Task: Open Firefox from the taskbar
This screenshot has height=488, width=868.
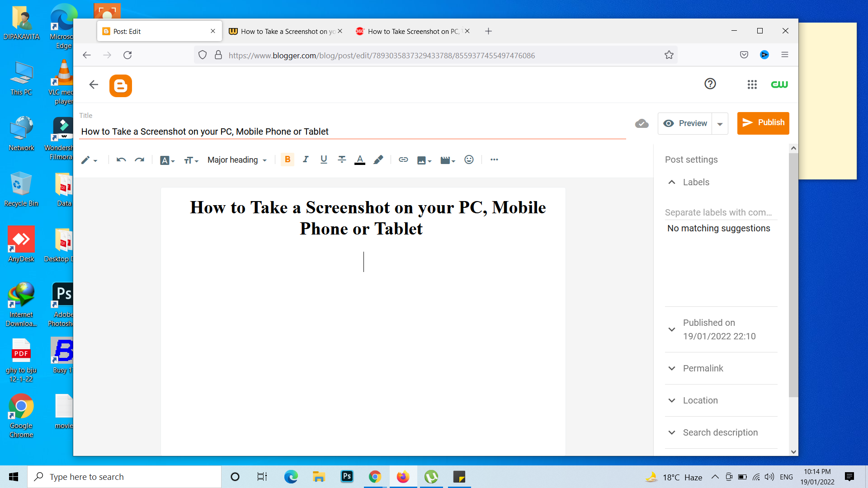Action: (x=403, y=477)
